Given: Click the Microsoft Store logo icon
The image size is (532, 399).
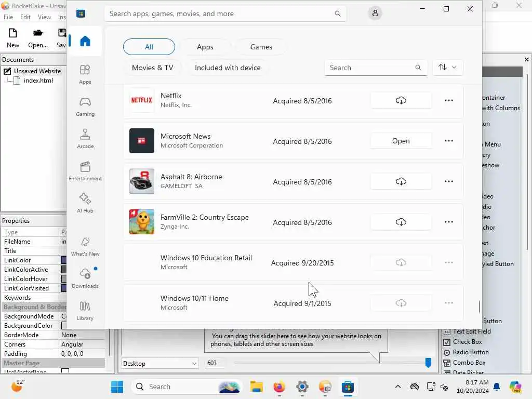Looking at the screenshot, I should [81, 14].
